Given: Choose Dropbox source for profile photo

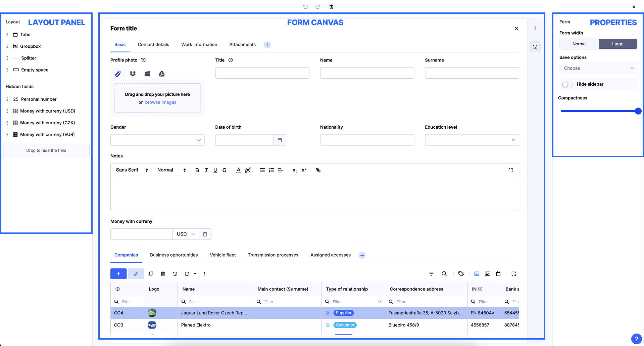Looking at the screenshot, I should click(x=133, y=74).
